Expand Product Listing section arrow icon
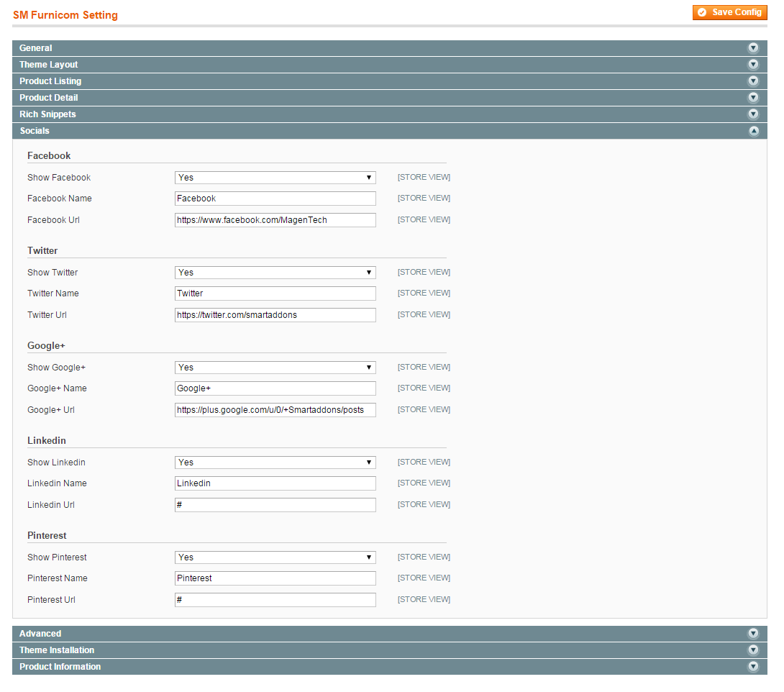Image resolution: width=784 pixels, height=692 pixels. point(753,81)
